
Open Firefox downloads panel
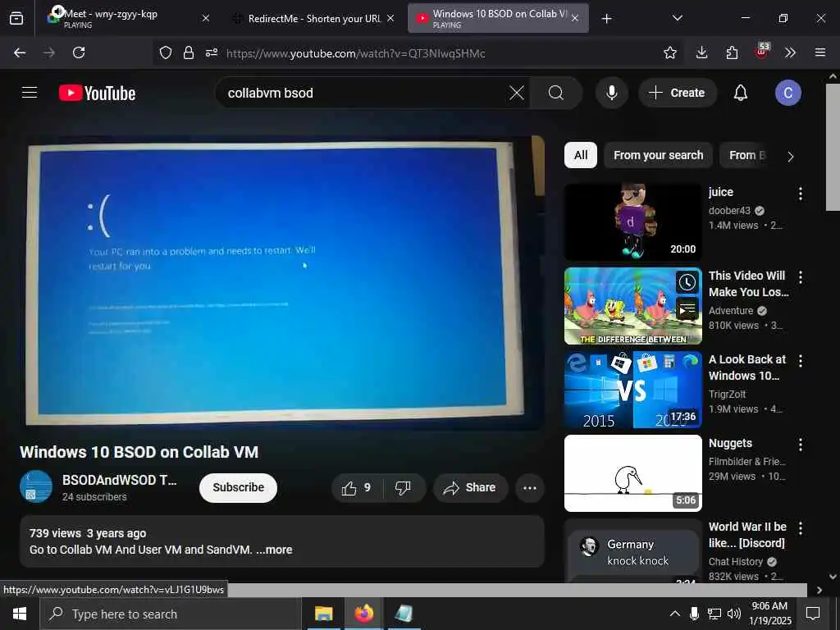click(701, 52)
